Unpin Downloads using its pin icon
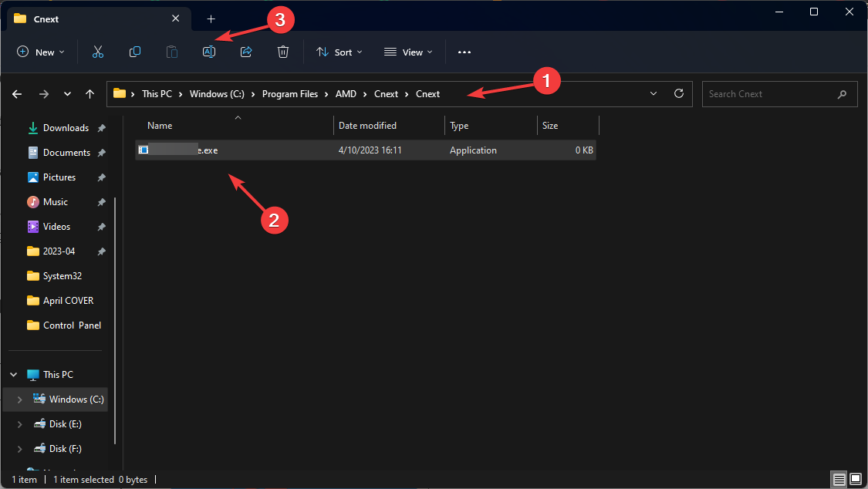This screenshot has width=868, height=489. click(101, 128)
